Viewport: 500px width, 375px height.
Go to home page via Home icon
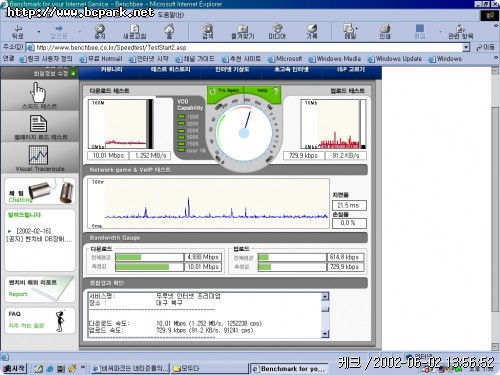coord(169,31)
